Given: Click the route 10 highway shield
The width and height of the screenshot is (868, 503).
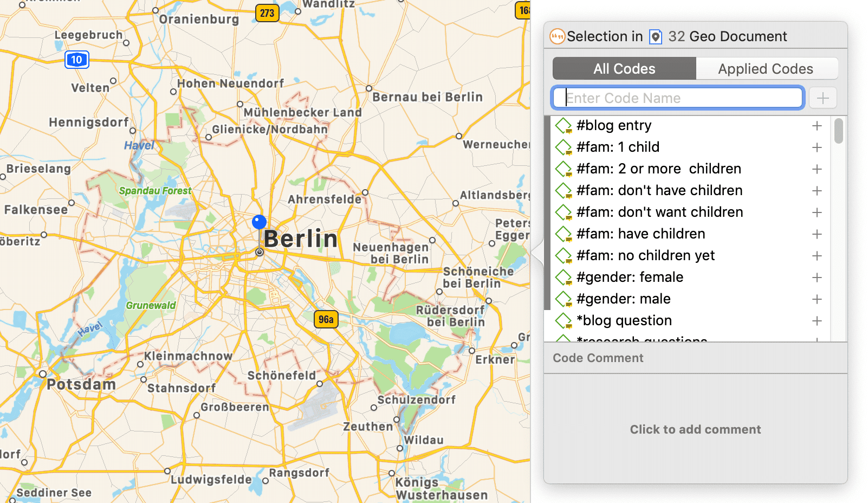Looking at the screenshot, I should click(x=77, y=60).
